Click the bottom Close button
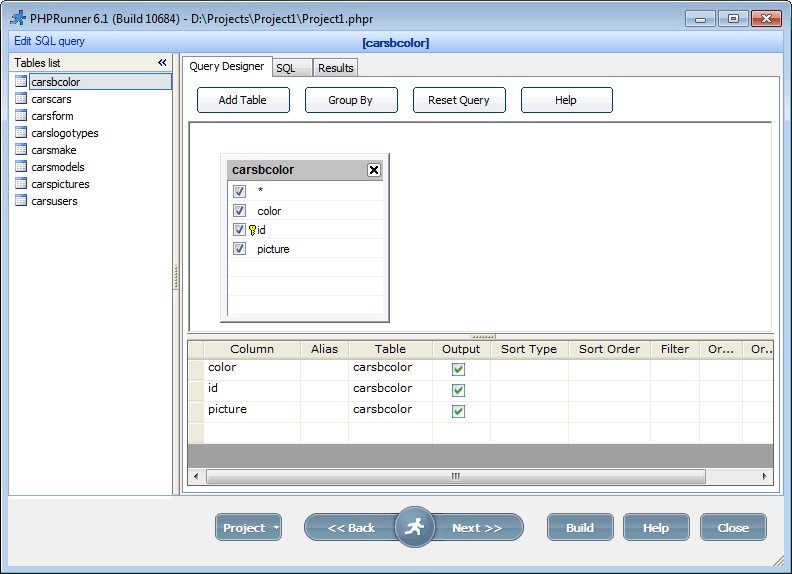This screenshot has width=792, height=574. coord(733,528)
